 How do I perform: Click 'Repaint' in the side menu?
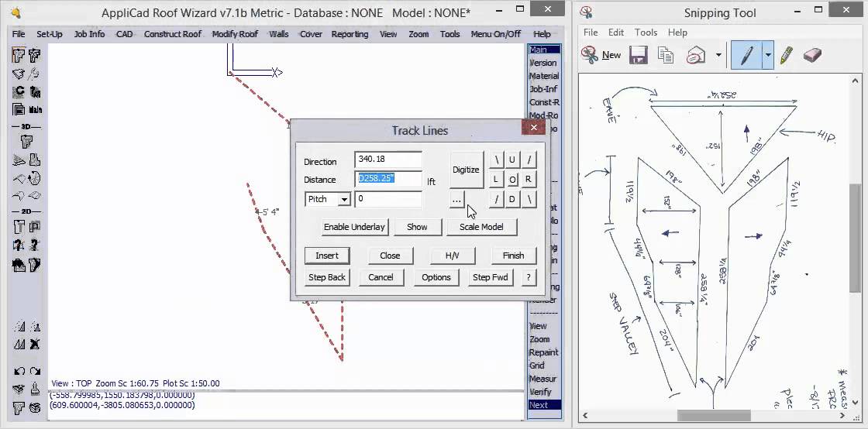543,352
